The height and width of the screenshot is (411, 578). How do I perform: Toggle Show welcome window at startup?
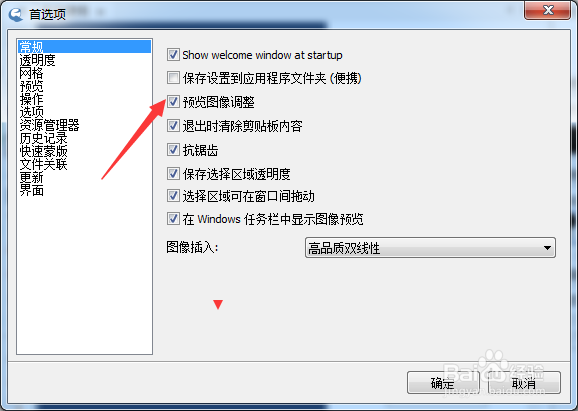point(173,55)
